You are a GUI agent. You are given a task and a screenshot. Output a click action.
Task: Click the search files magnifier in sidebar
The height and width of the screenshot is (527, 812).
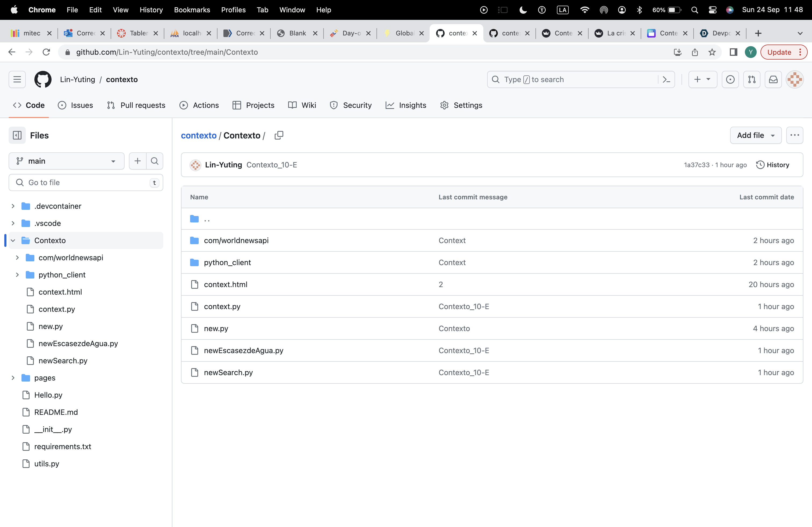tap(155, 161)
